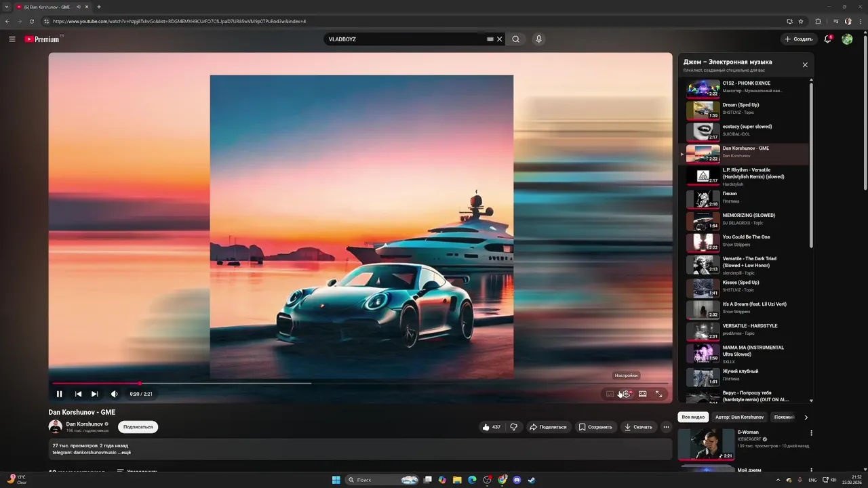868x488 pixels.
Task: Expand video description with ...ещё
Action: [x=124, y=452]
